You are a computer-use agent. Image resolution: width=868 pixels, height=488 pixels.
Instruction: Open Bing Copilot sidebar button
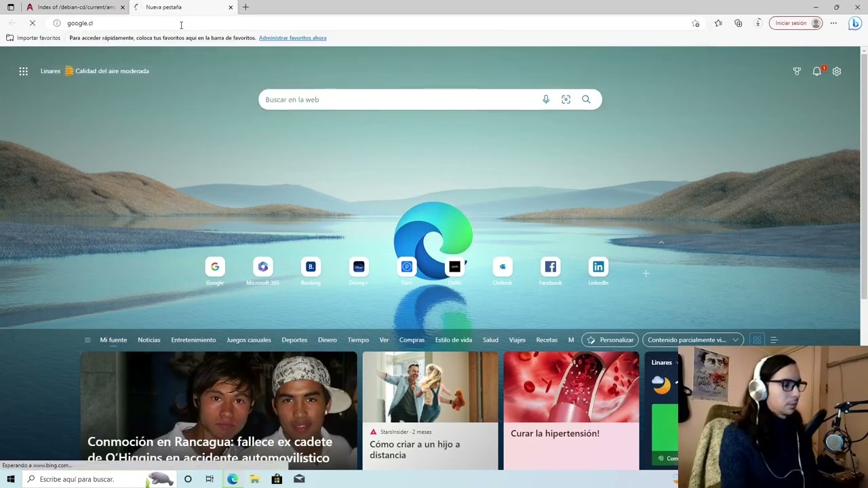855,23
